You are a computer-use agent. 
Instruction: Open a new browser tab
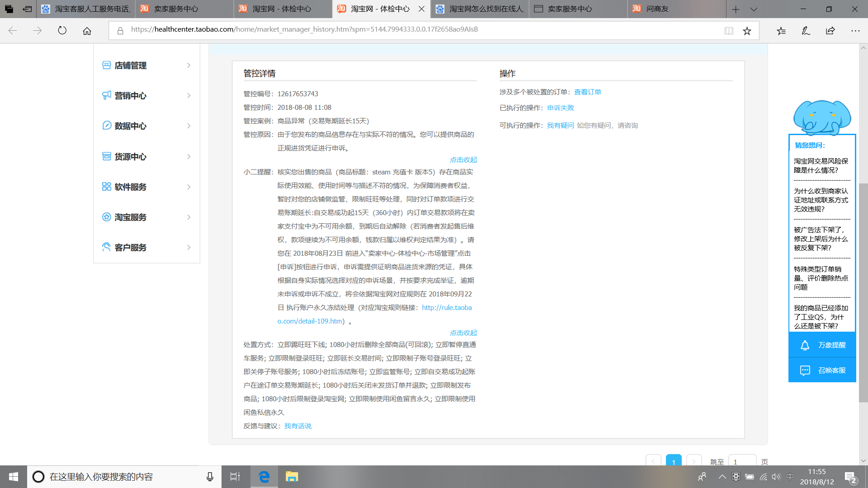(x=736, y=9)
